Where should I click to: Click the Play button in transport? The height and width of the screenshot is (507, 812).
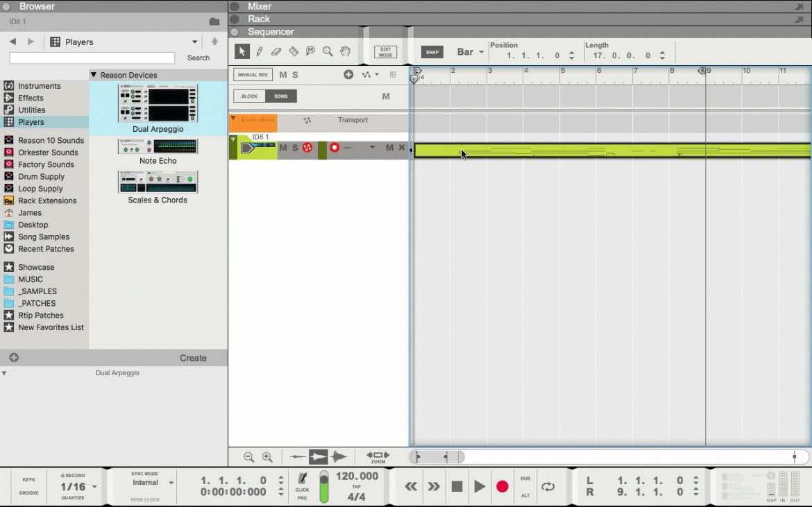[x=480, y=486]
